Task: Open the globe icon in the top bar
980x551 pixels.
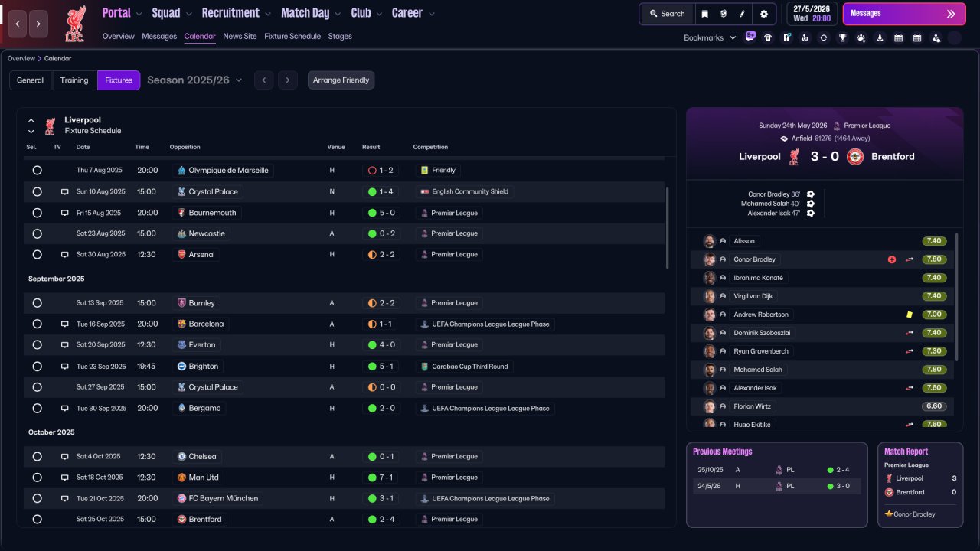Action: pyautogui.click(x=724, y=14)
